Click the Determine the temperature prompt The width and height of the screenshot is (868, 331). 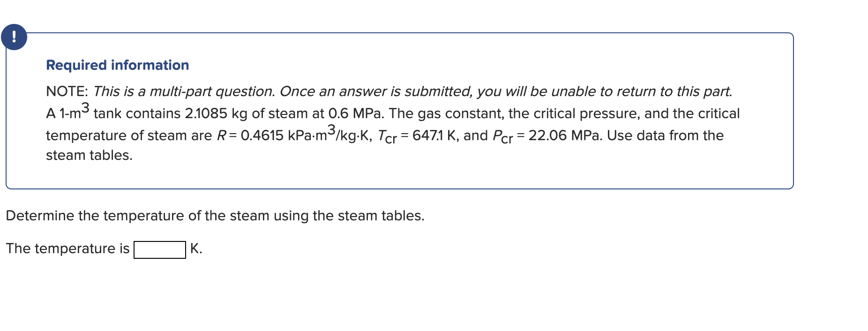pos(216,216)
